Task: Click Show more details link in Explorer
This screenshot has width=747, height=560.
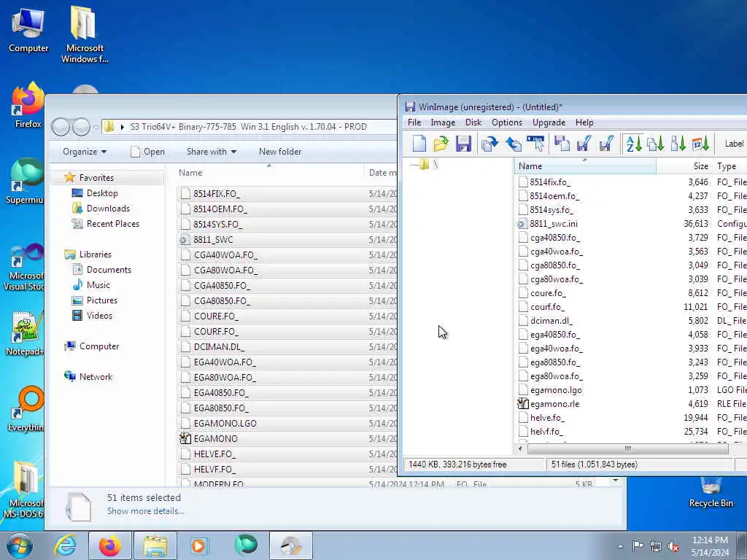Action: pyautogui.click(x=146, y=511)
